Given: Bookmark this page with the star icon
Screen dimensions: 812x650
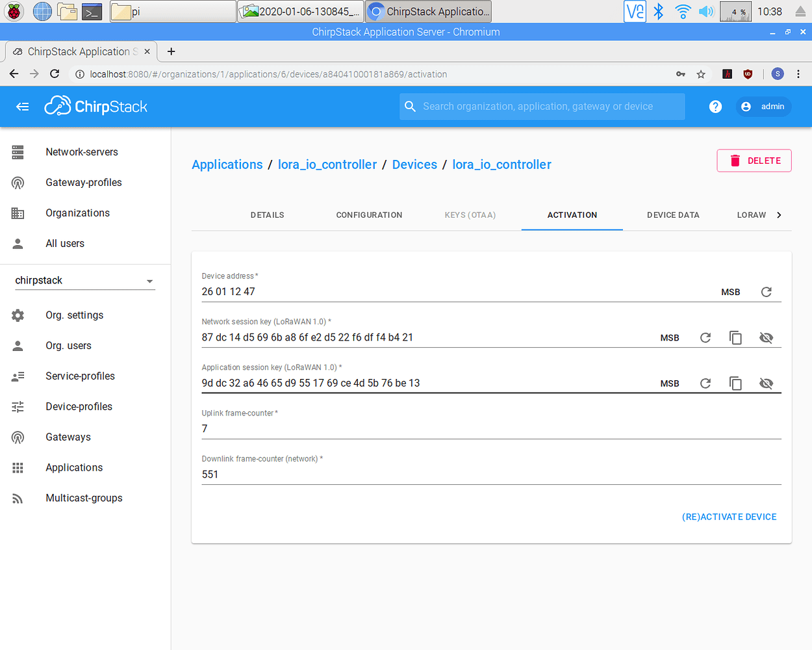Looking at the screenshot, I should (701, 74).
